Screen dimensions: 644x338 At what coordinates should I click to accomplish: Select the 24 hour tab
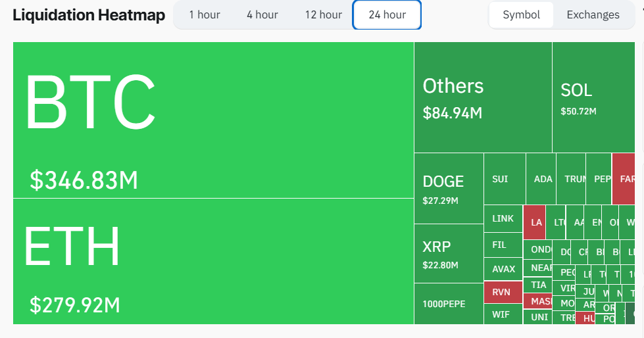pyautogui.click(x=387, y=14)
